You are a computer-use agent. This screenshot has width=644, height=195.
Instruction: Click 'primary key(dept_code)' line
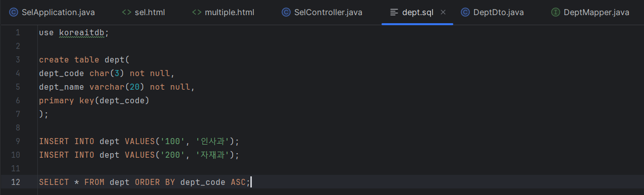coord(94,100)
